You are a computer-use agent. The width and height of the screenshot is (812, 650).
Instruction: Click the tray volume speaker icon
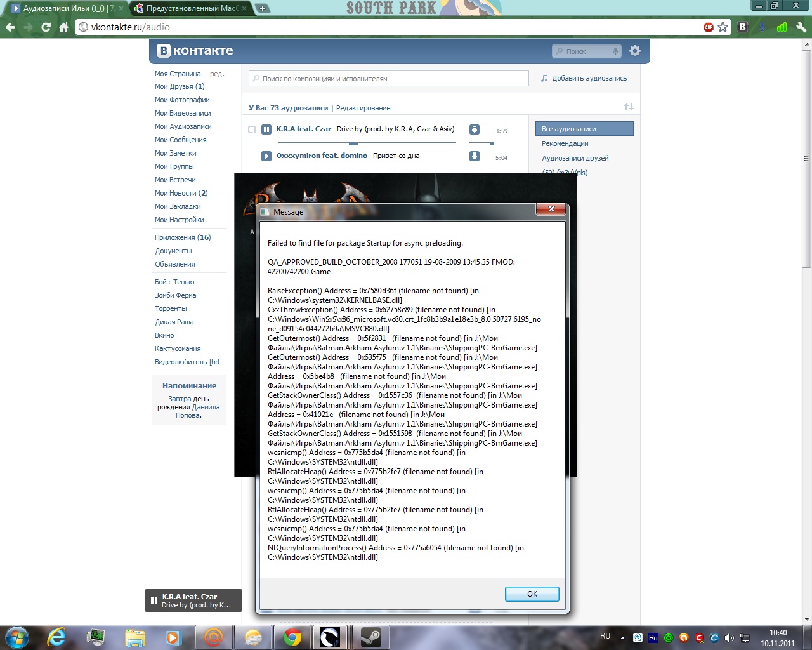[x=729, y=638]
